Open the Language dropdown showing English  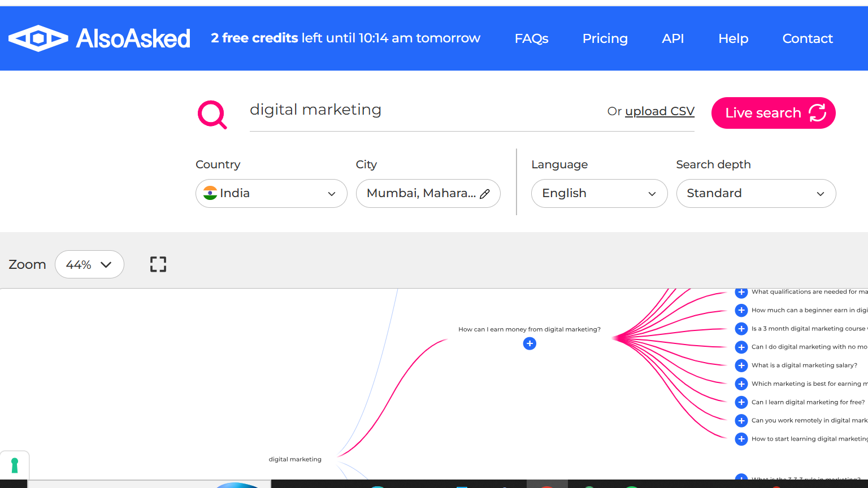point(599,193)
